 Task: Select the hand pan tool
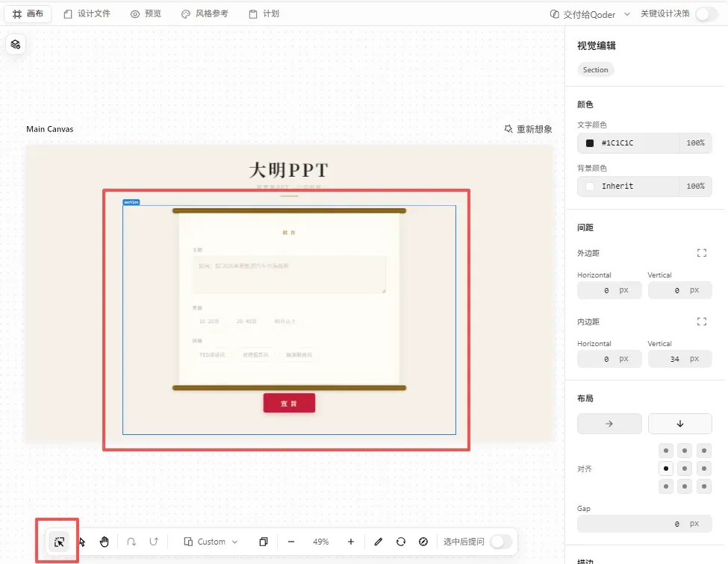point(104,542)
